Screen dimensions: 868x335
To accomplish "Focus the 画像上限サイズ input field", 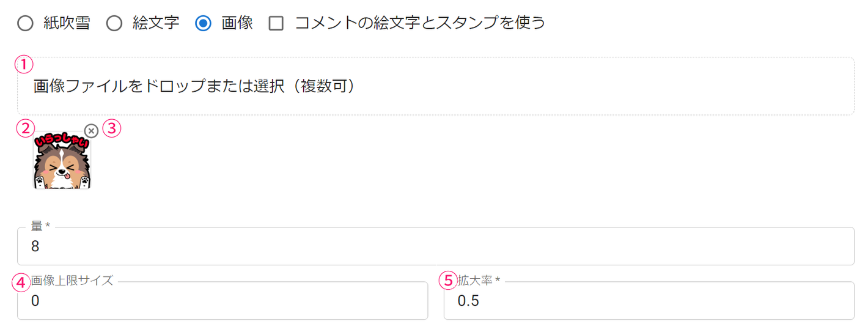I will (x=223, y=301).
